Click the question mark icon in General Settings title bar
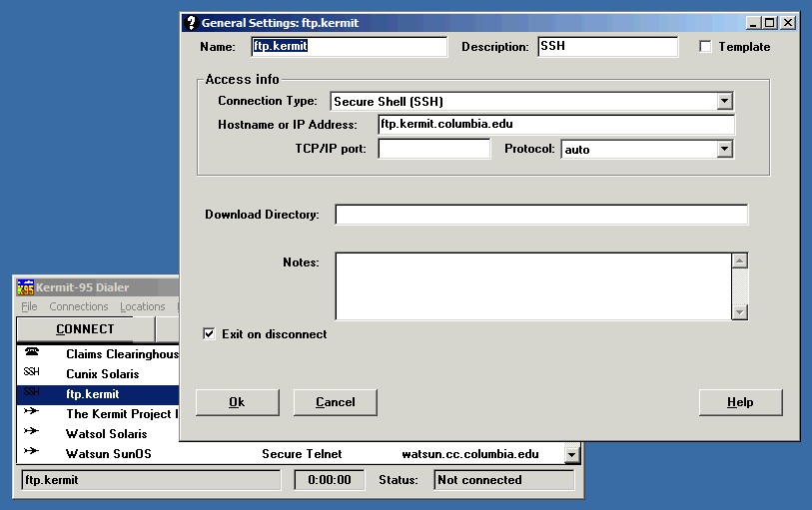This screenshot has height=510, width=812. point(191,23)
